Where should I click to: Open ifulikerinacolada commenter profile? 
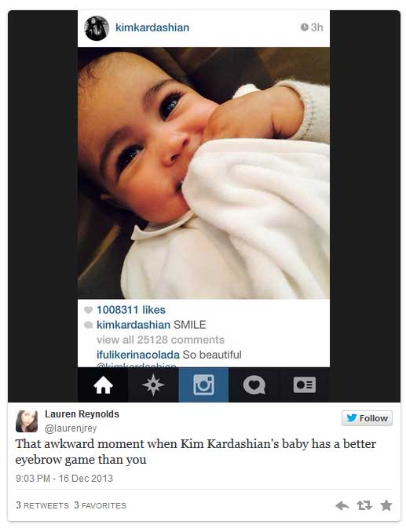pos(138,355)
